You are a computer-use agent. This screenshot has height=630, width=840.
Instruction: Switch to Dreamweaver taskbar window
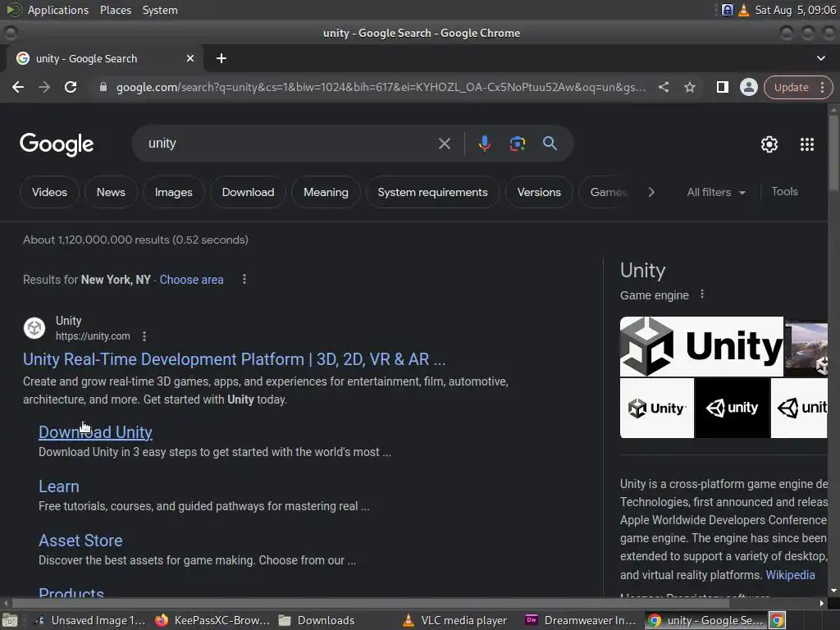pos(582,620)
